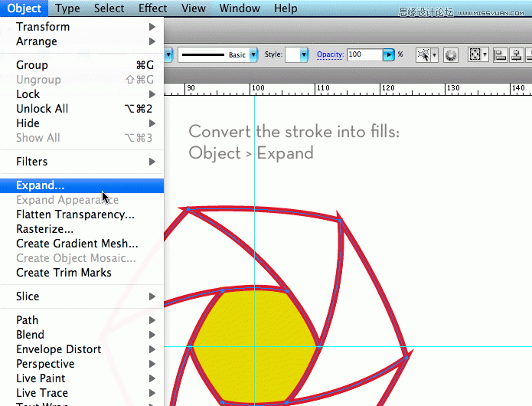Click the Horizontal Align Center icon
532x406 pixels.
[x=517, y=54]
